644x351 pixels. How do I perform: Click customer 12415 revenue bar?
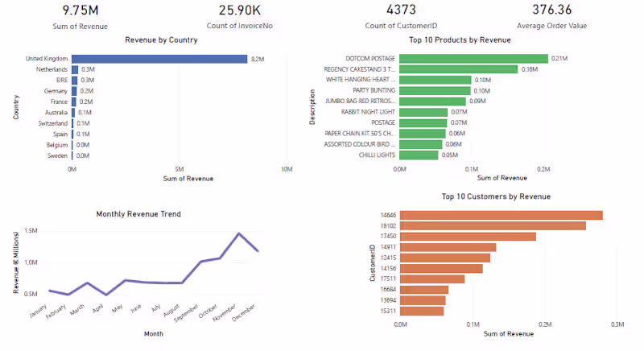point(445,258)
